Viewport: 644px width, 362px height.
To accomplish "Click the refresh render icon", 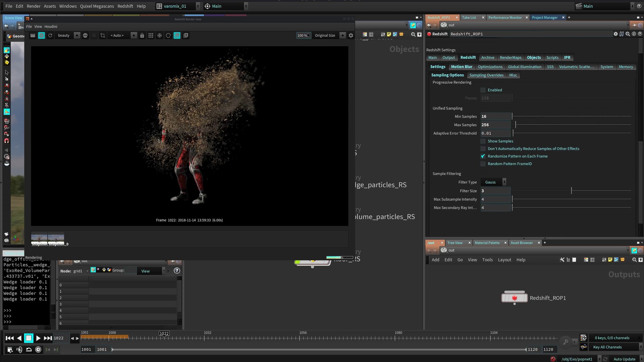I will pos(50,36).
